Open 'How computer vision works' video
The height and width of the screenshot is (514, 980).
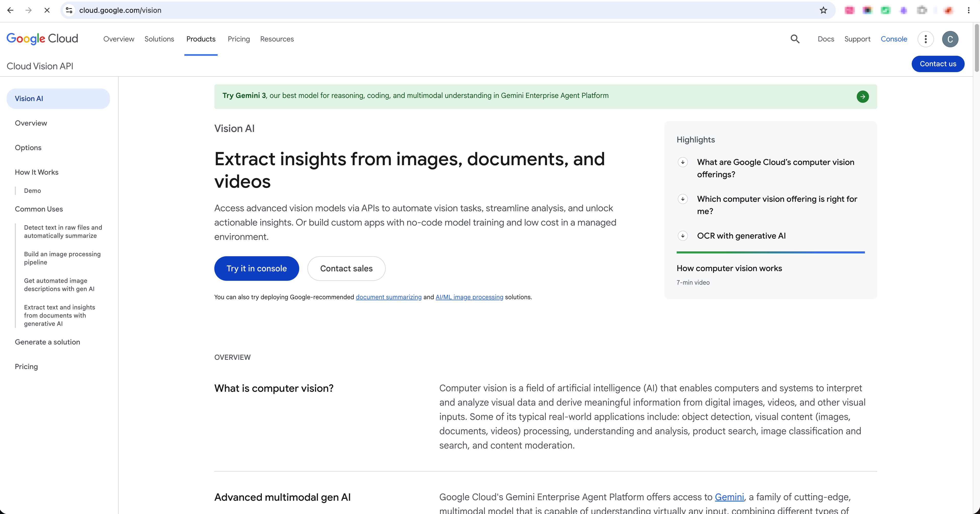tap(729, 269)
